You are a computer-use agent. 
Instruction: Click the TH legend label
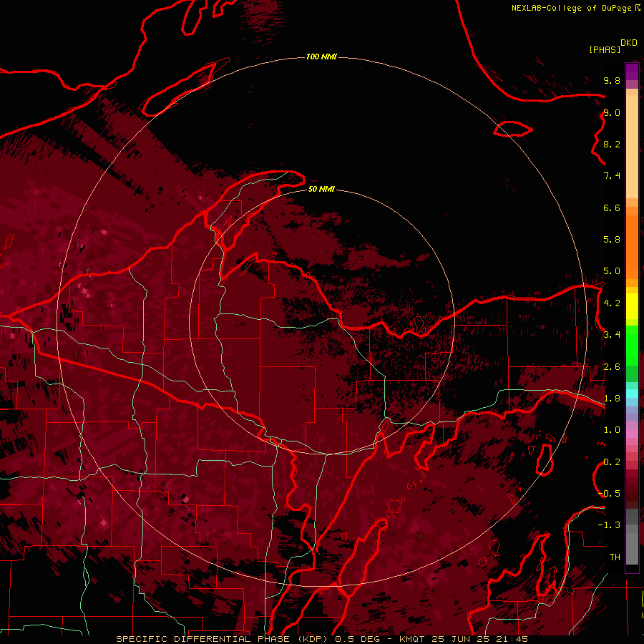[615, 557]
